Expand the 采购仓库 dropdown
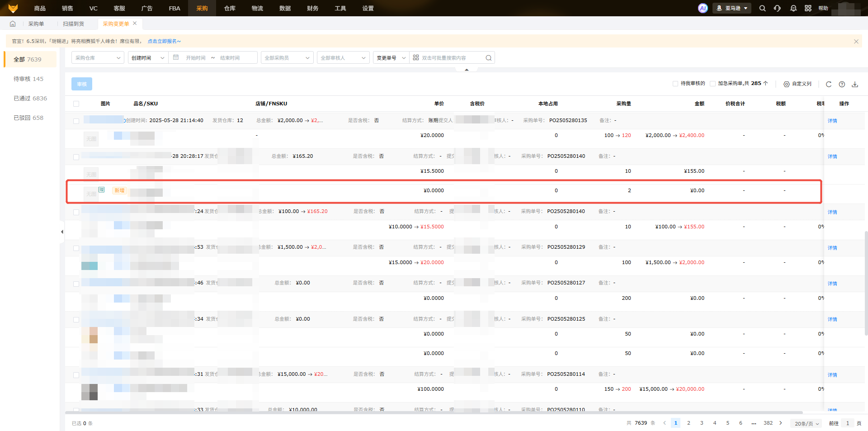868x431 pixels. click(98, 58)
